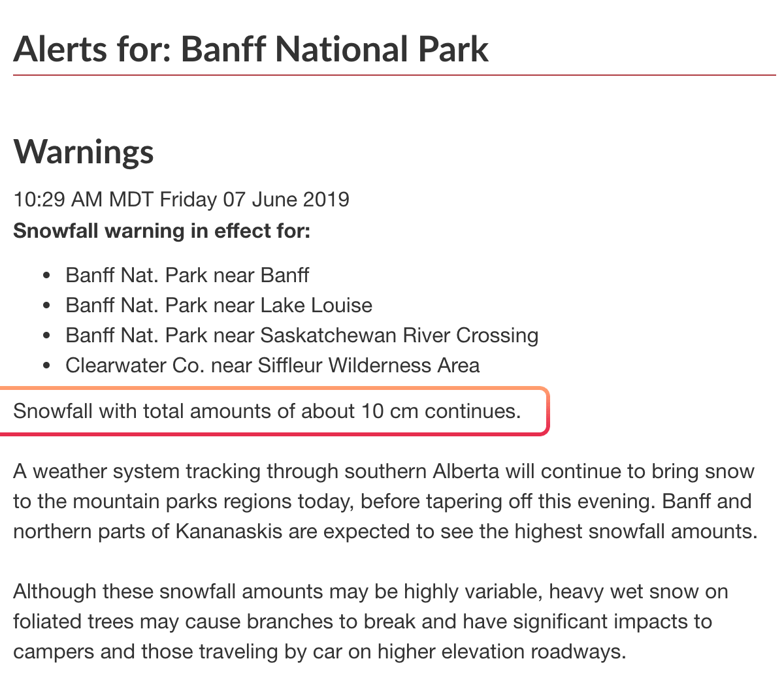This screenshot has width=784, height=678.
Task: Click the bullet point beside the Clearwater Co. entry
Action: click(x=46, y=366)
